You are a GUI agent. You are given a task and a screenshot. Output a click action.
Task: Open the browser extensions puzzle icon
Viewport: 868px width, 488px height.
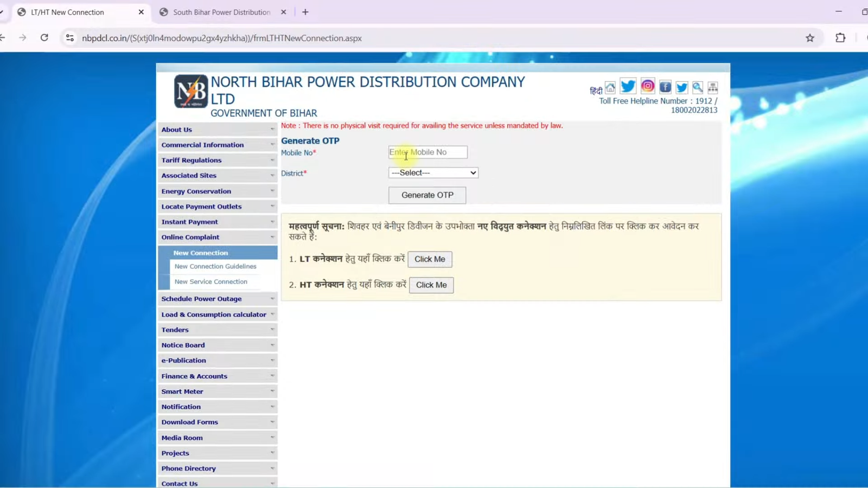[x=840, y=37]
